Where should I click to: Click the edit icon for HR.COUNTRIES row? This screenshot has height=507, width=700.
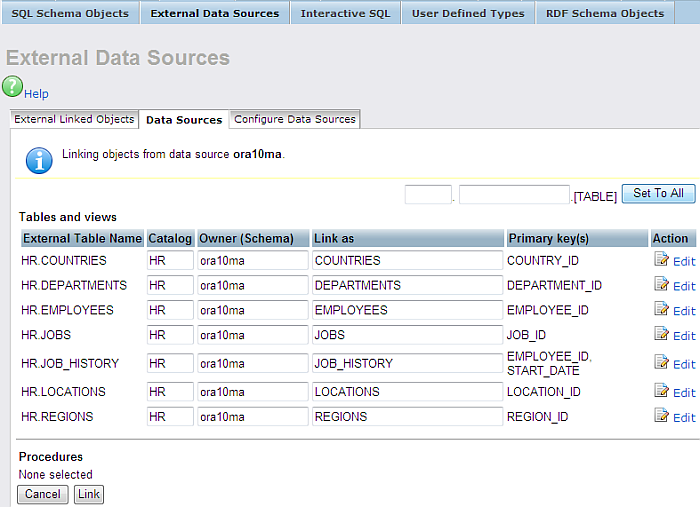[661, 260]
